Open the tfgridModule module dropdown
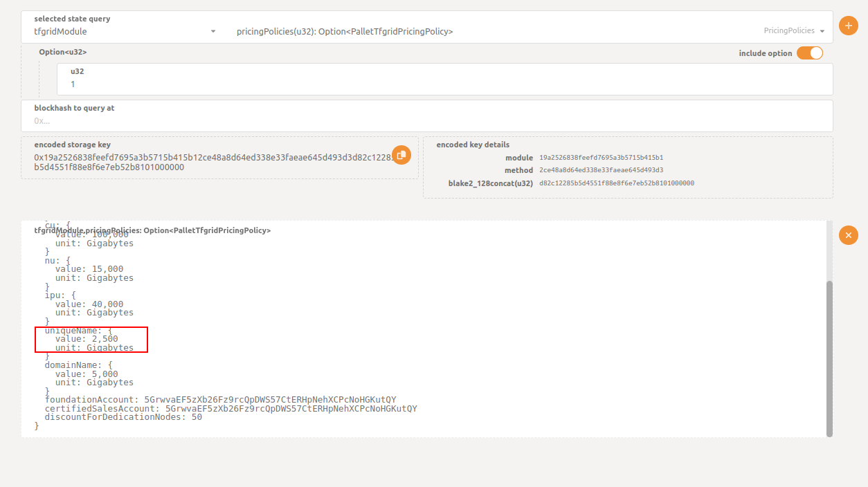 point(125,31)
